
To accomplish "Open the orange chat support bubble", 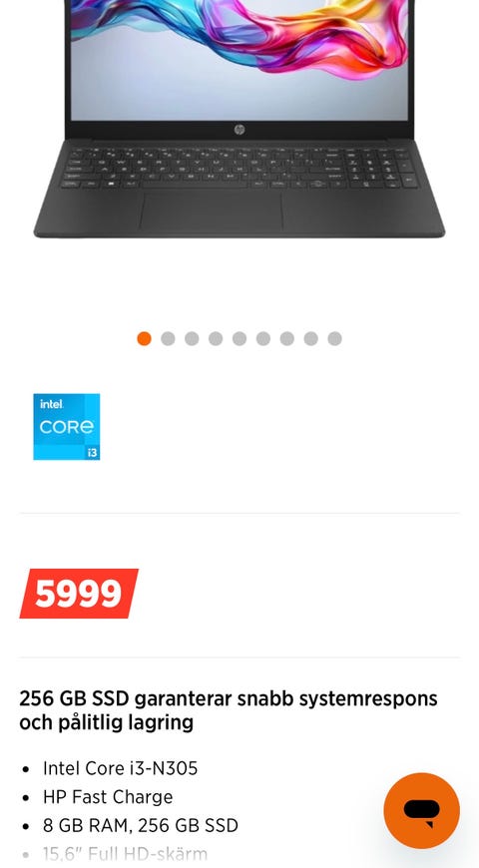I will pyautogui.click(x=421, y=810).
